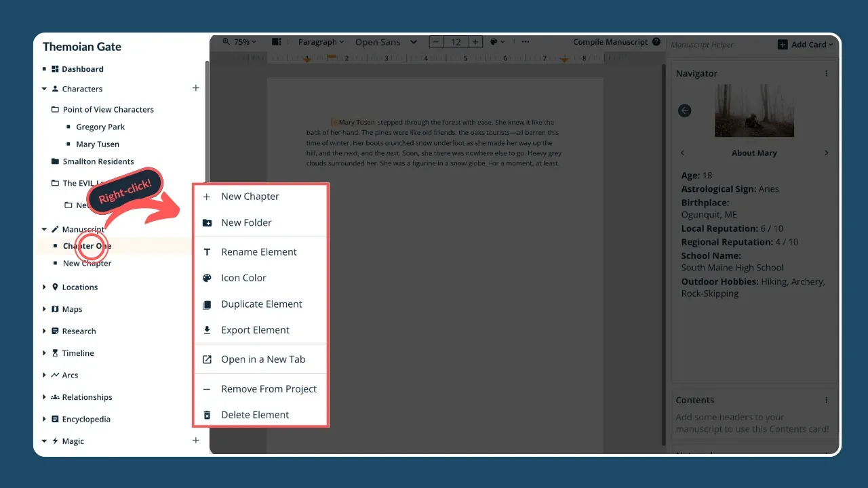Screen dimensions: 868x488
Task: Collapse the Characters section
Action: [45, 89]
